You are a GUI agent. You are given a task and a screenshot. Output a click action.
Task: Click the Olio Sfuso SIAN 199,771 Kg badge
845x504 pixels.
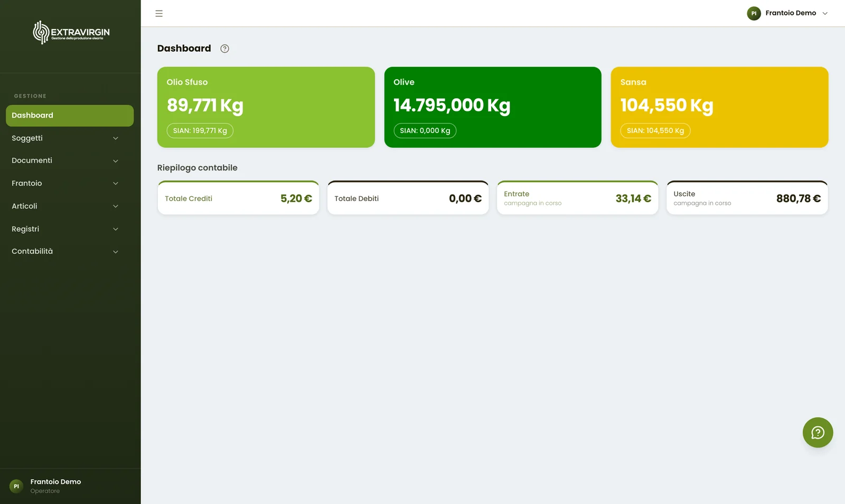pyautogui.click(x=200, y=131)
